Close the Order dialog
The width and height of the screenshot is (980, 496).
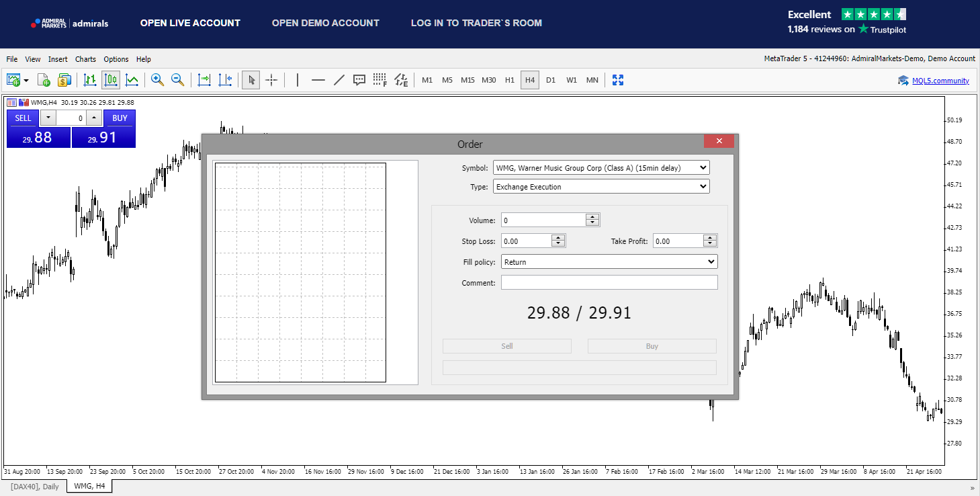(719, 141)
